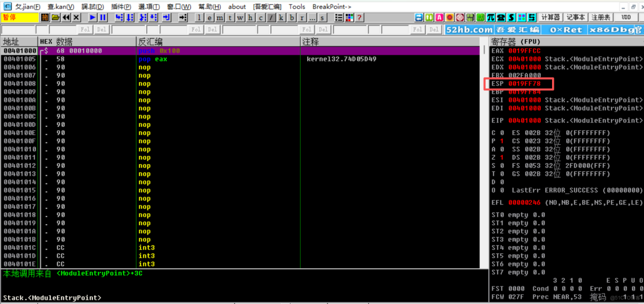Open debugging options list icon
Viewport: 644px width, 304px height.
[339, 17]
